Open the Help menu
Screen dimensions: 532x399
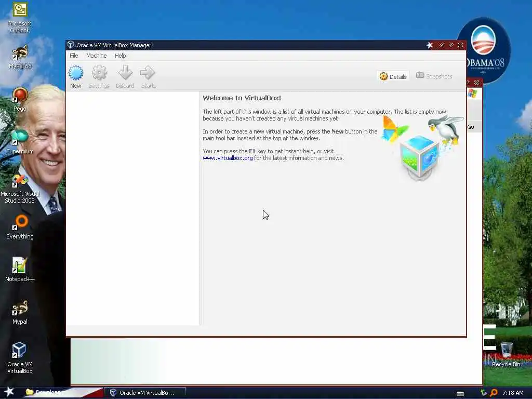(120, 56)
